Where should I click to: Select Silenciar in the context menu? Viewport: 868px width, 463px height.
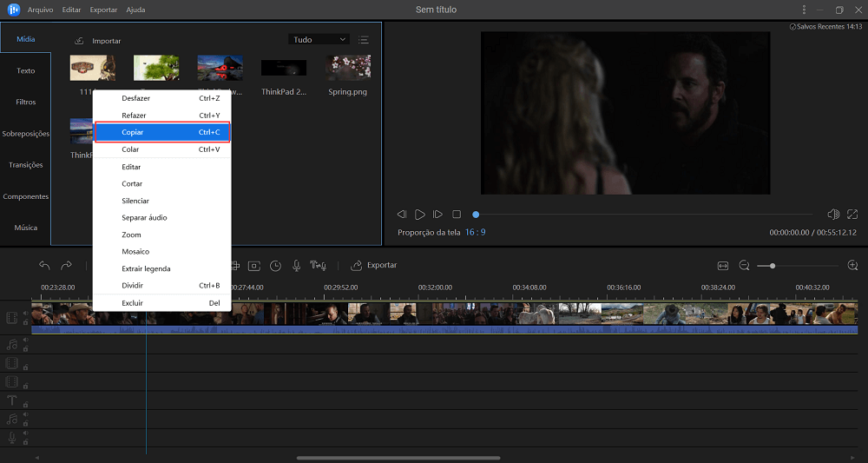pos(162,201)
